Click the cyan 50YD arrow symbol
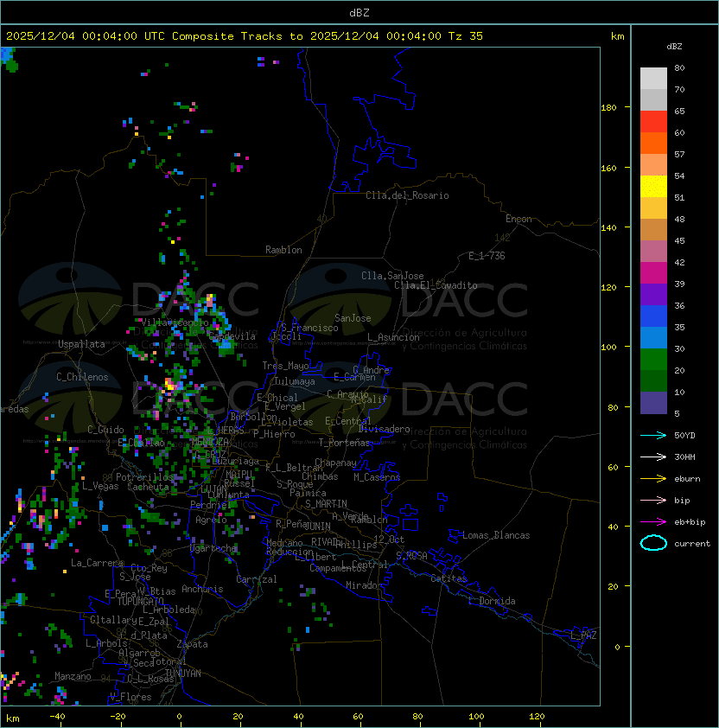Viewport: 719px width, 728px height. coord(653,435)
